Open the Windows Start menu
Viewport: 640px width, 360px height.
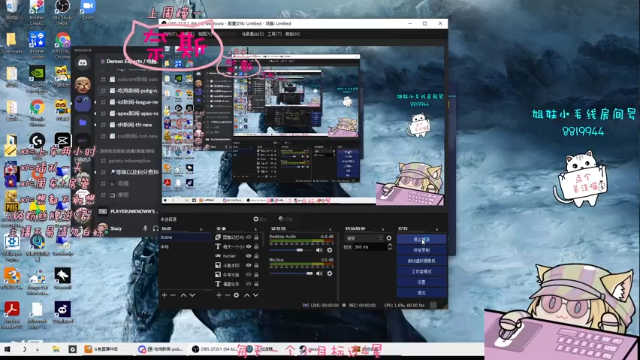click(x=7, y=349)
